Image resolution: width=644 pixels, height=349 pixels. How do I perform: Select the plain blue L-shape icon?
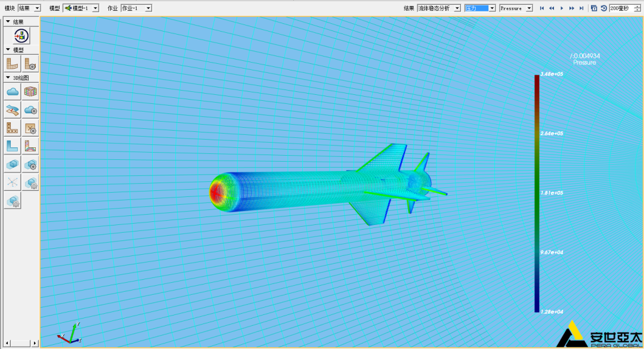pos(13,146)
